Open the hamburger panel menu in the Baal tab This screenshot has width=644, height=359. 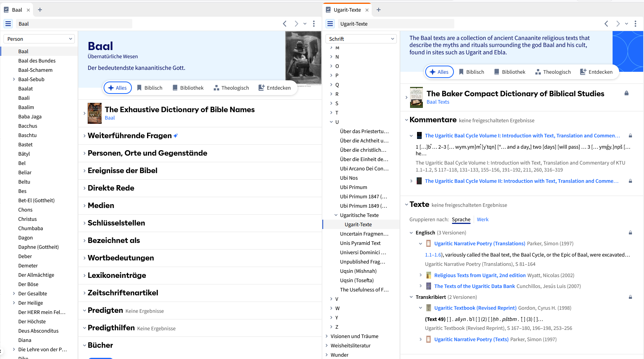8,24
